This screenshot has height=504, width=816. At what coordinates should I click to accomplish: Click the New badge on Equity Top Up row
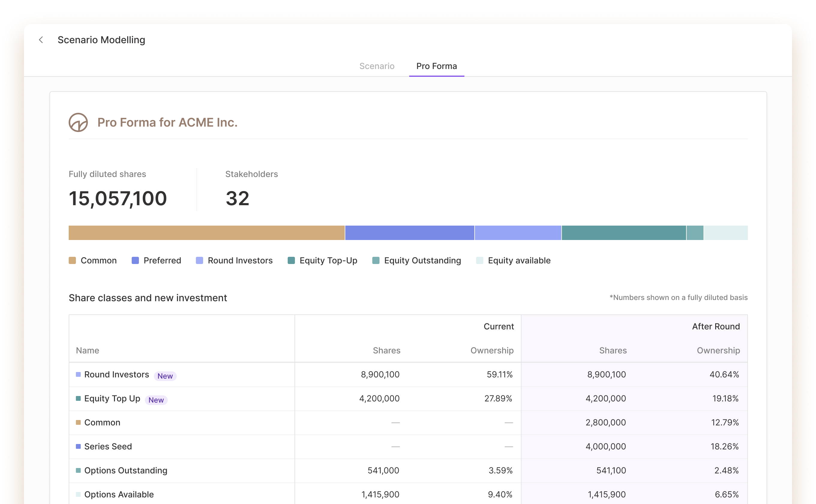pyautogui.click(x=156, y=400)
